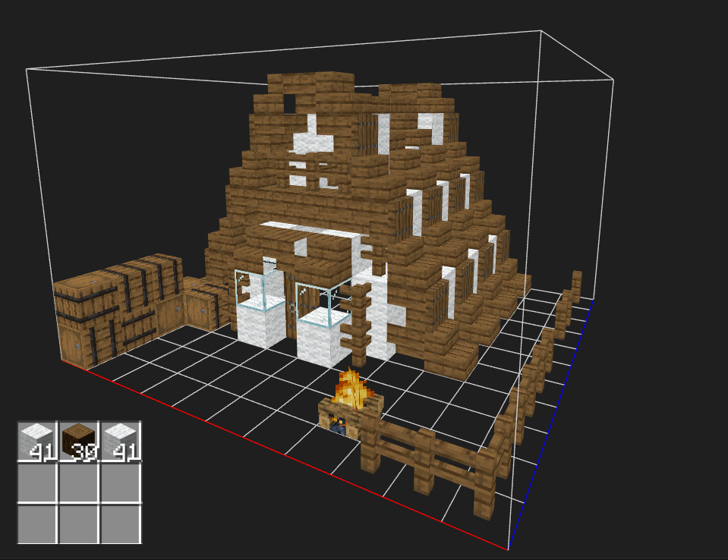The height and width of the screenshot is (560, 728).
Task: Select white block slot left of dark log
Action: click(37, 442)
